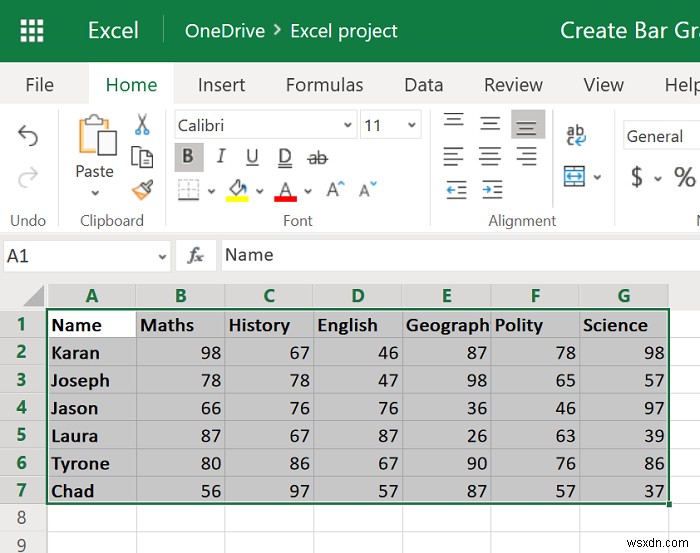Open the app launcher grid icon

[x=32, y=30]
